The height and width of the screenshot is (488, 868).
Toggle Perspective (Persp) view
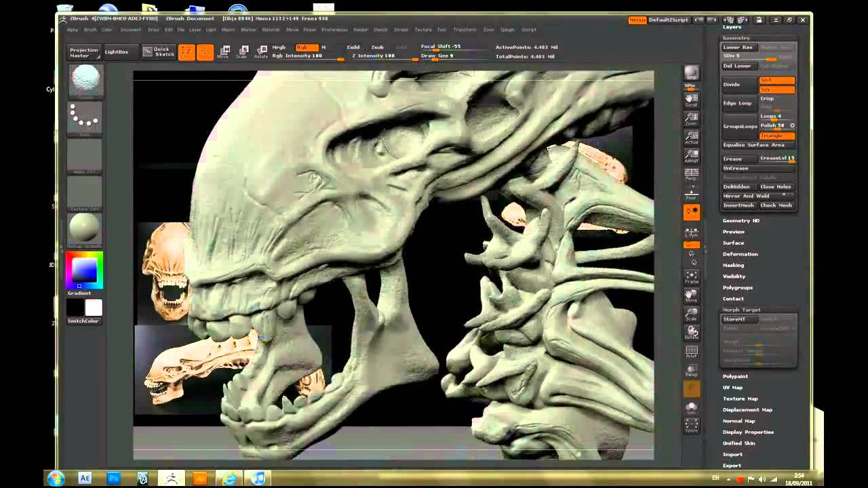(691, 175)
